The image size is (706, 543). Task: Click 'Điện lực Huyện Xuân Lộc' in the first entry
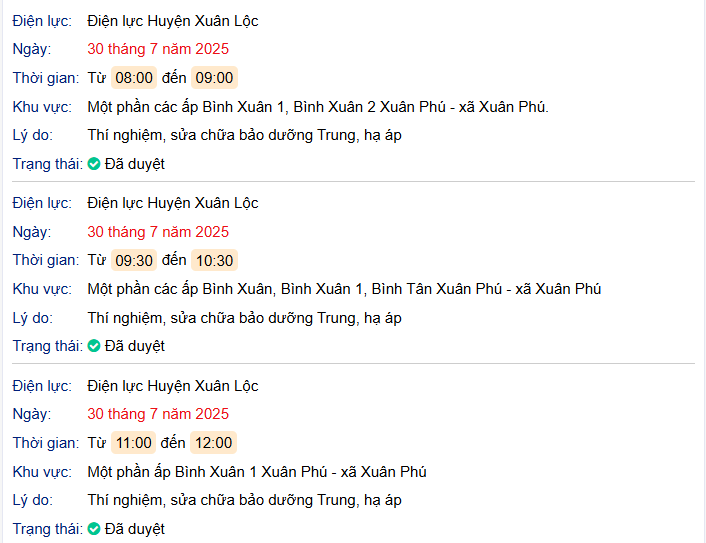(x=173, y=21)
